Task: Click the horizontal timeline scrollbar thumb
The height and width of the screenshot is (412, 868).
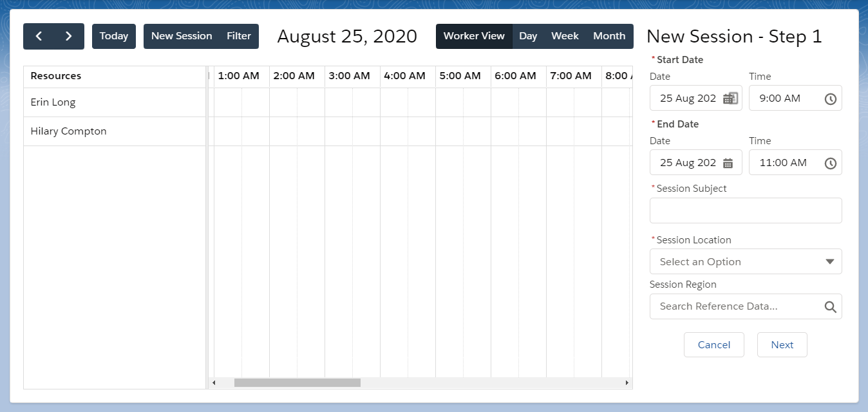Action: [297, 383]
